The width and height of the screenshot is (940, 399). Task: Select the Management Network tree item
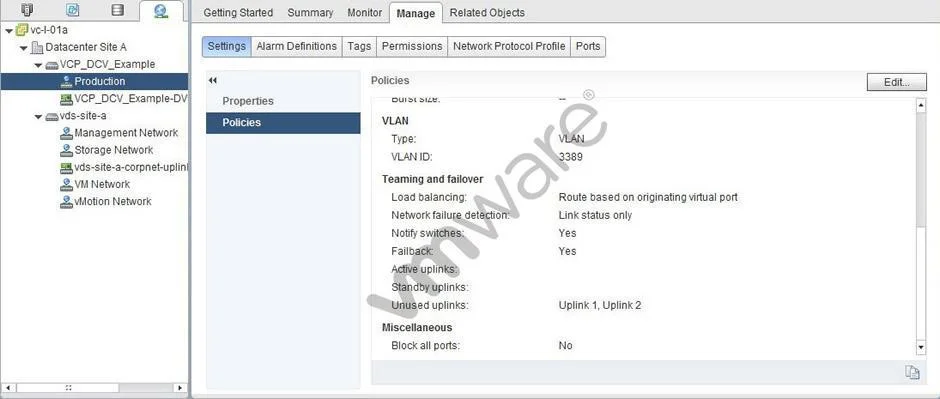(x=126, y=133)
